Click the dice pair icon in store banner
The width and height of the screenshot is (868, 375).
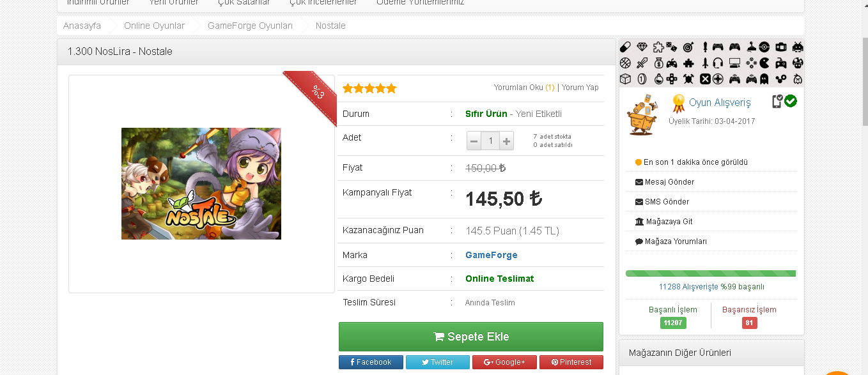click(671, 47)
